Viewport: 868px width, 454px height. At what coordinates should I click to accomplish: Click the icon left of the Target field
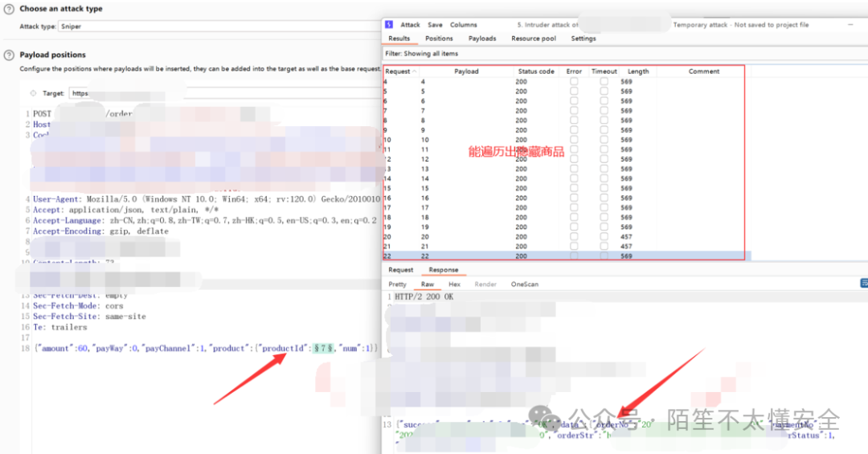coord(33,93)
